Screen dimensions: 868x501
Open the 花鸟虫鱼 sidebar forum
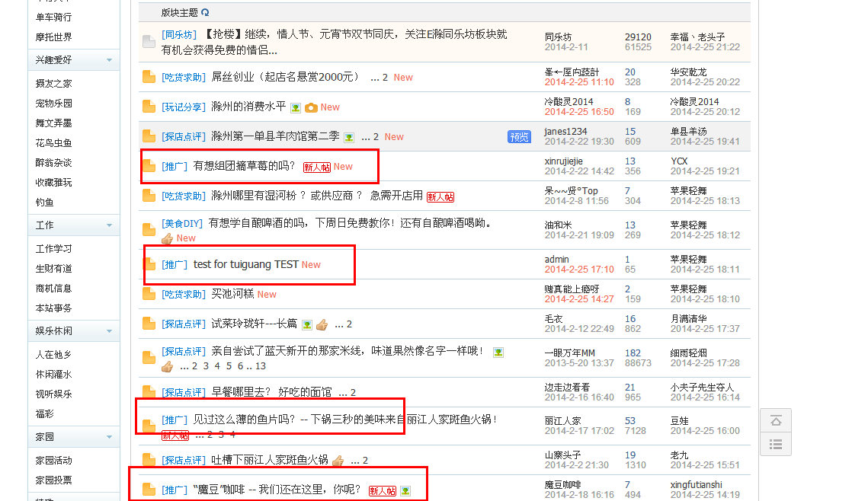click(53, 142)
